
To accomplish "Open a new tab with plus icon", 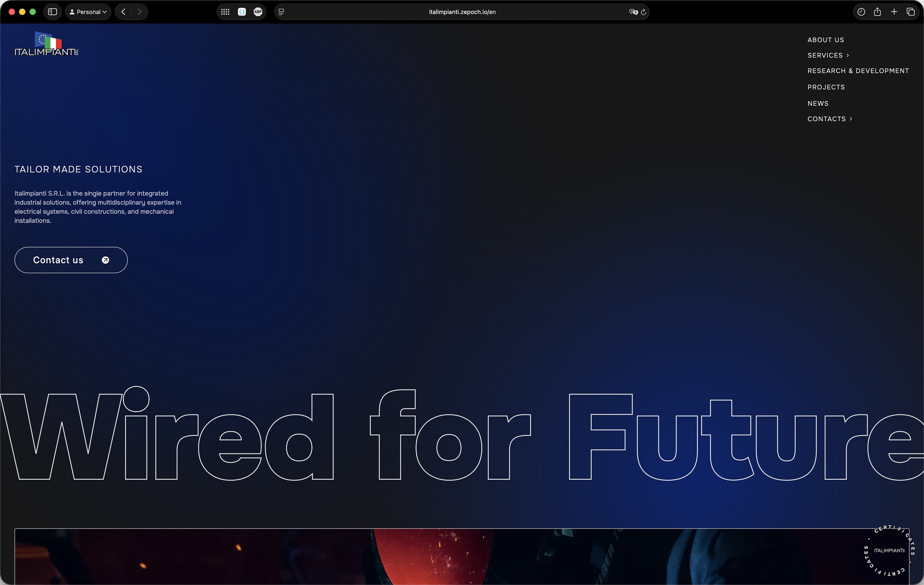I will pos(894,12).
